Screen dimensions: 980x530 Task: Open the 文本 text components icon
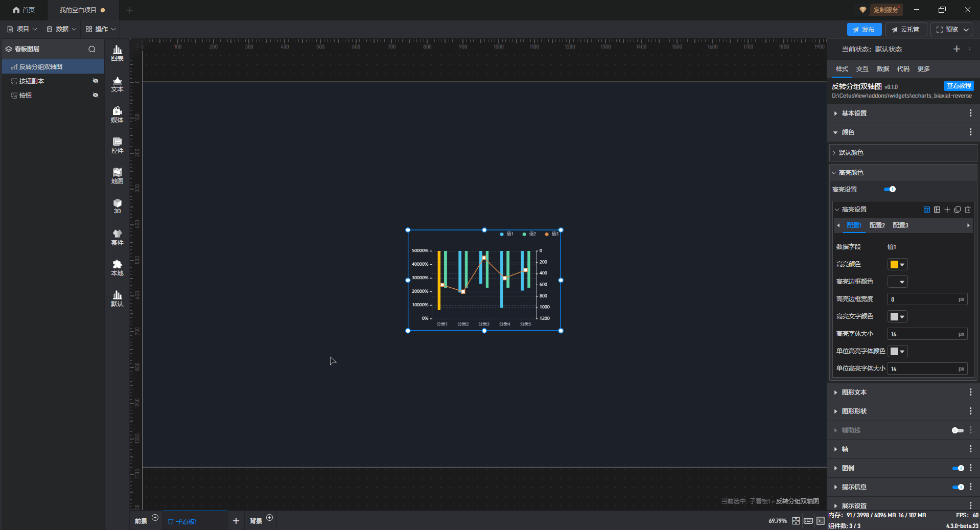click(x=117, y=84)
